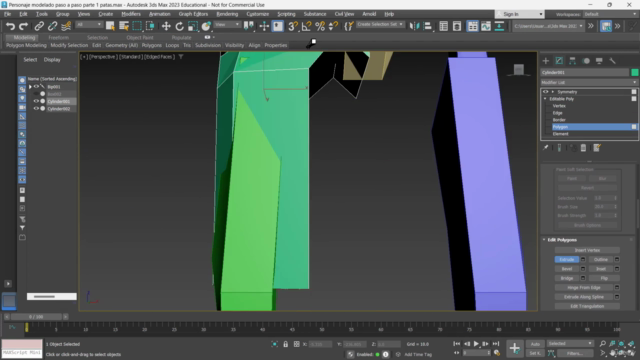Open the Rendering menu
Screen dimensions: 640x360
coord(227,14)
